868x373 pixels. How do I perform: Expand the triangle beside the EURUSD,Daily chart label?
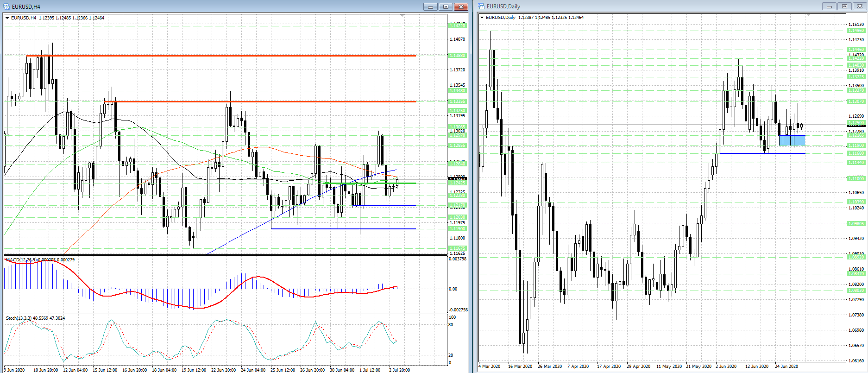[482, 18]
